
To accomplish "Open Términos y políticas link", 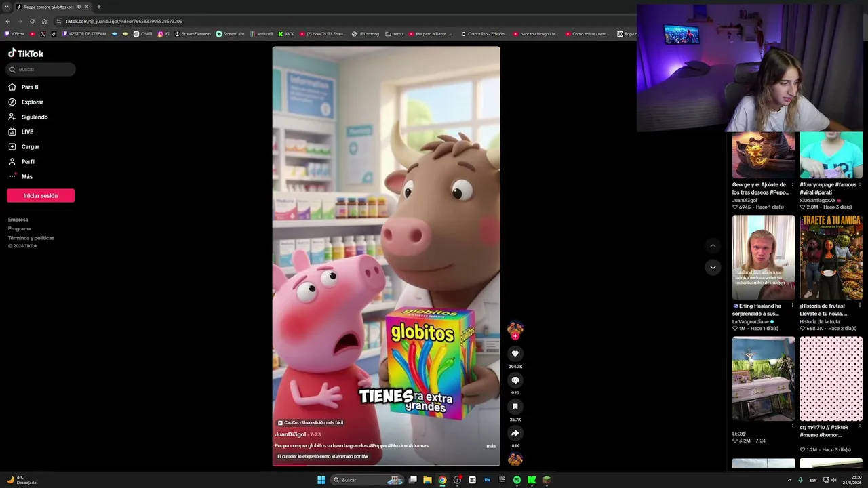I will click(31, 238).
